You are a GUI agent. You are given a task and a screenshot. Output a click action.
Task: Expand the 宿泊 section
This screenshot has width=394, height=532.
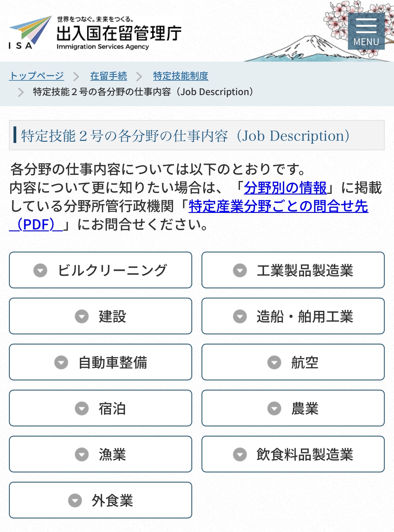pos(100,408)
